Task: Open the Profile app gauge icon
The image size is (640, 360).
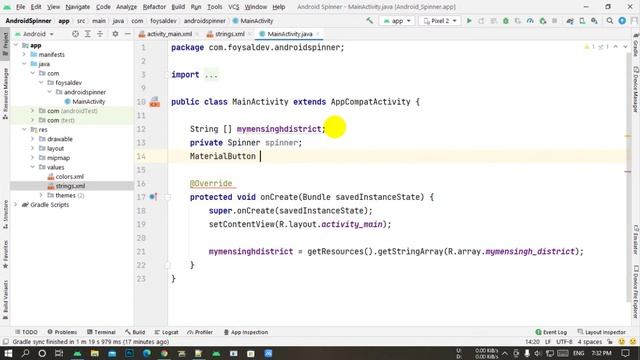Action: coord(530,20)
